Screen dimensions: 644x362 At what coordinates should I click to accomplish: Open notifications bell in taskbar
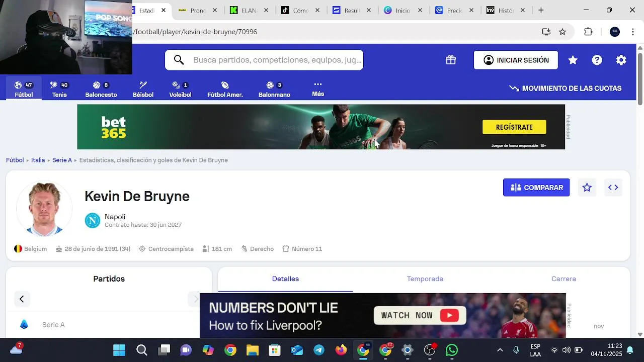(630, 350)
